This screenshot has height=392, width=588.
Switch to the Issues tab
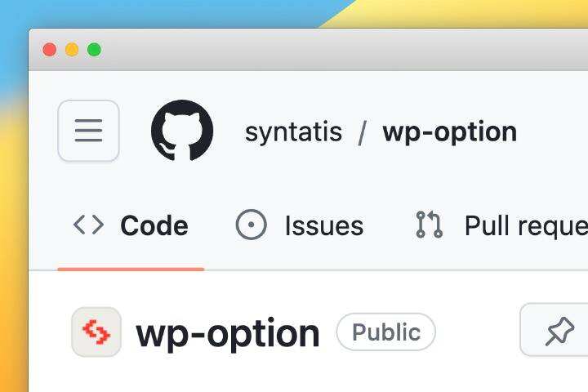[323, 226]
